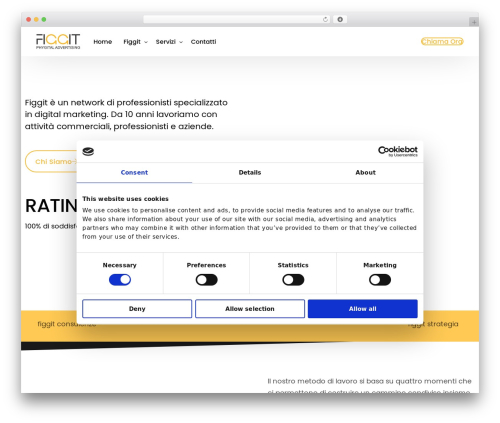The height and width of the screenshot is (423, 500).
Task: Enable the Statistics cookies switch
Action: coord(293,280)
